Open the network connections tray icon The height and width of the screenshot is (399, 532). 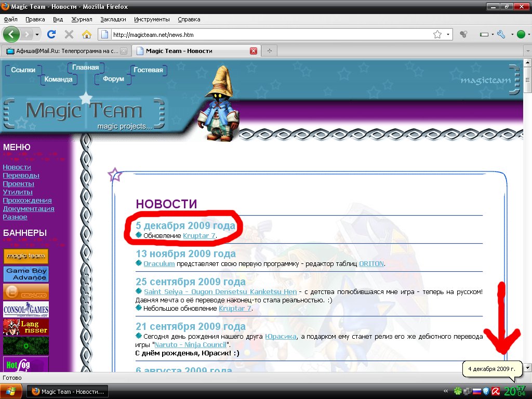click(x=467, y=391)
